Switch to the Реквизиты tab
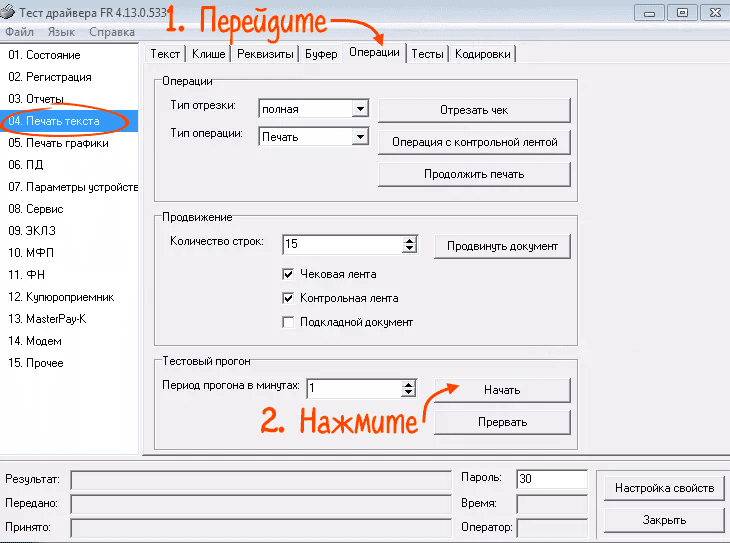730x543 pixels. coord(263,54)
